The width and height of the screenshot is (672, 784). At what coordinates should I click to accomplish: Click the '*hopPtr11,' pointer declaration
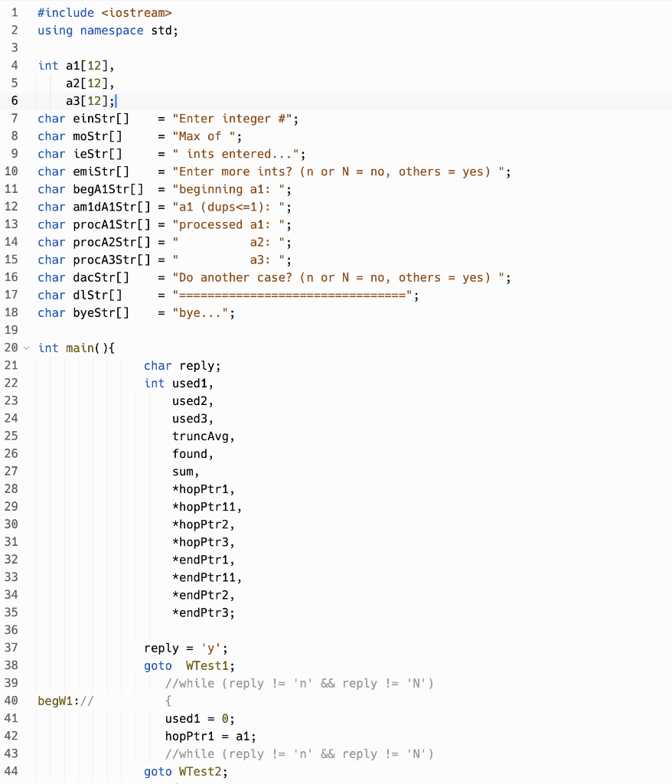coord(207,507)
